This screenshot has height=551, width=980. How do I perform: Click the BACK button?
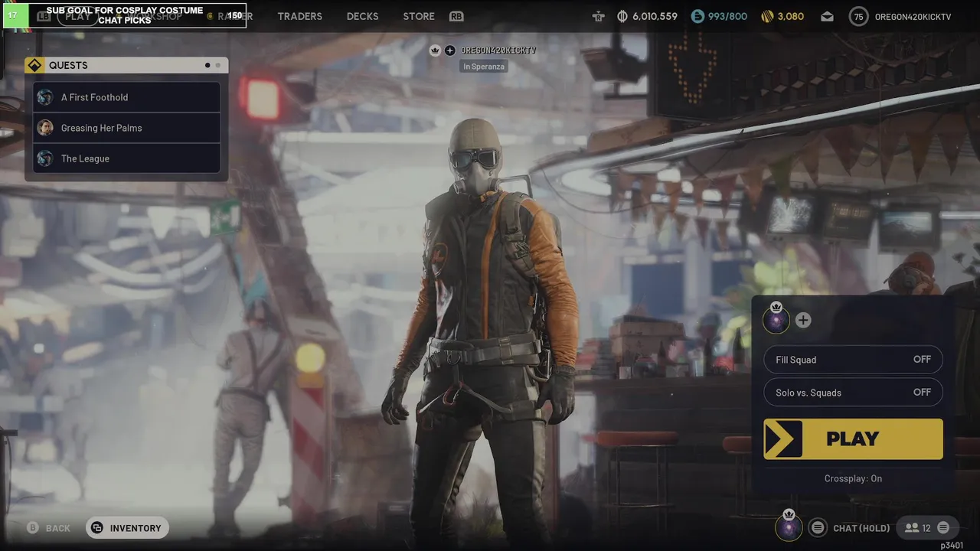[x=49, y=528]
